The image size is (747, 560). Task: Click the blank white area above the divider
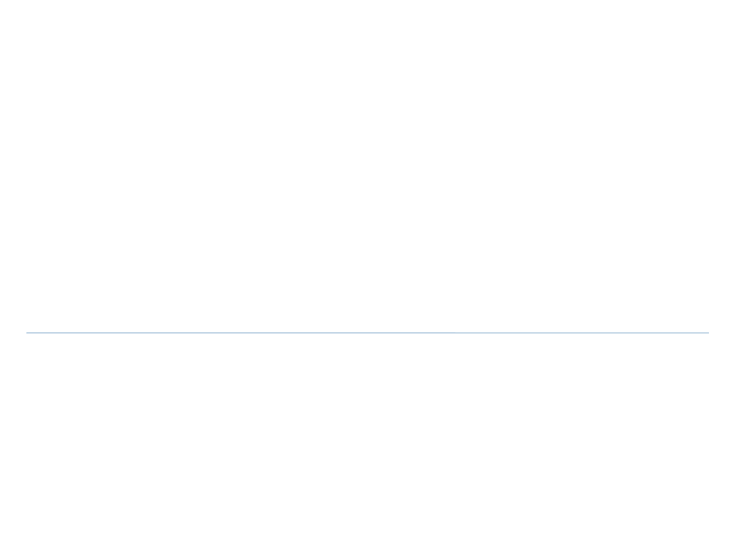coord(373,166)
